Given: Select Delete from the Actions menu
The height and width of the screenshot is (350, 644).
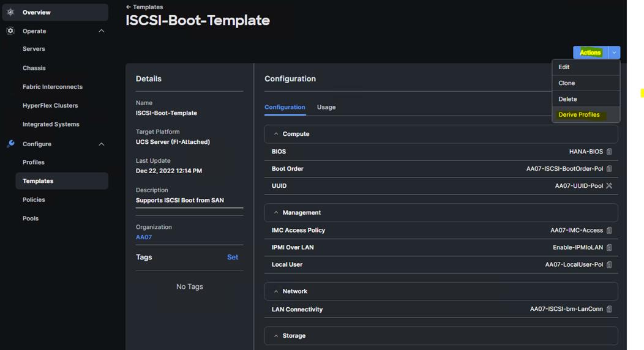Looking at the screenshot, I should 586,99.
